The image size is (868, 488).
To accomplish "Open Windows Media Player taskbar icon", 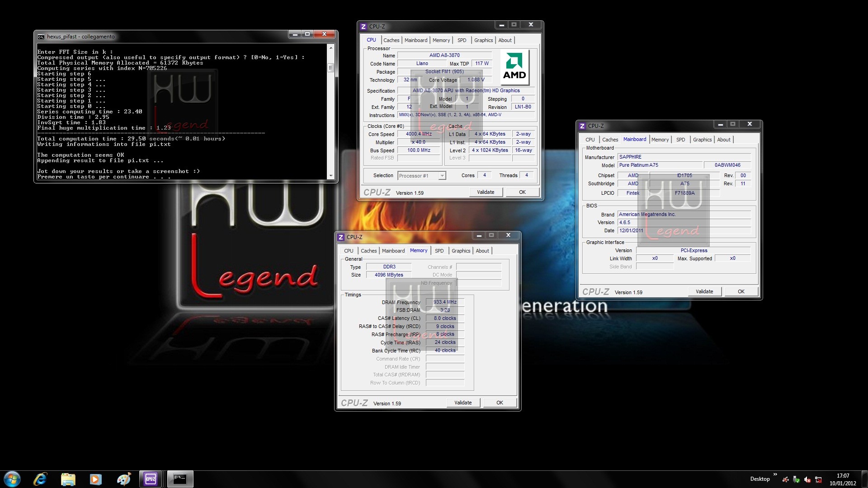I will [x=95, y=479].
